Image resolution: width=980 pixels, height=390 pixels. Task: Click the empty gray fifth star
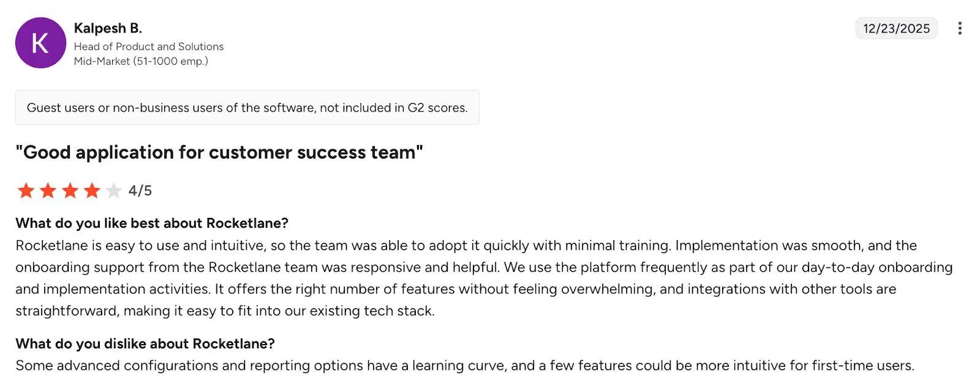pyautogui.click(x=114, y=190)
